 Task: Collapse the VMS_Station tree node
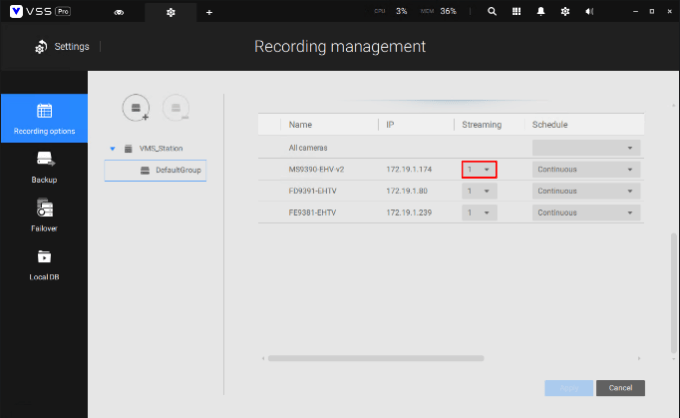113,149
